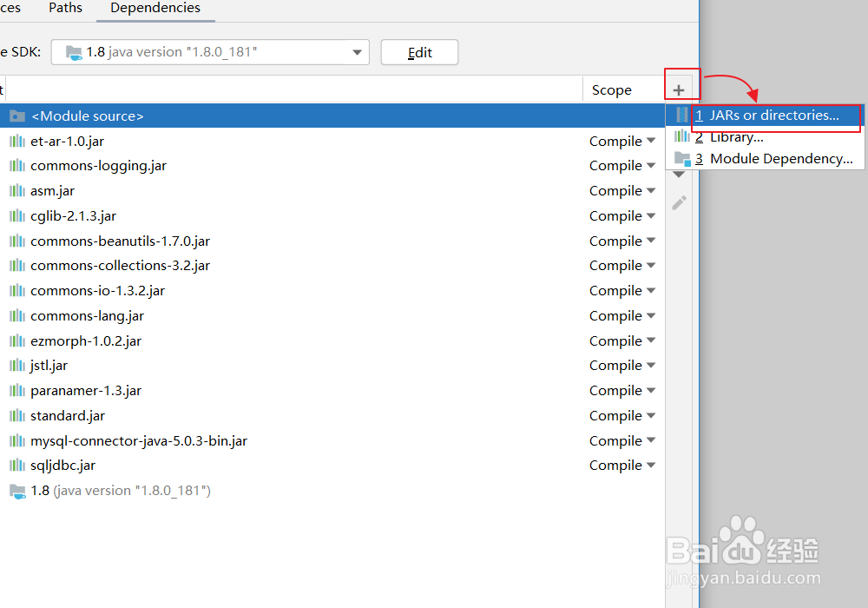Click the paranamer-1.3.jar library icon
This screenshot has height=608, width=868.
pos(17,390)
